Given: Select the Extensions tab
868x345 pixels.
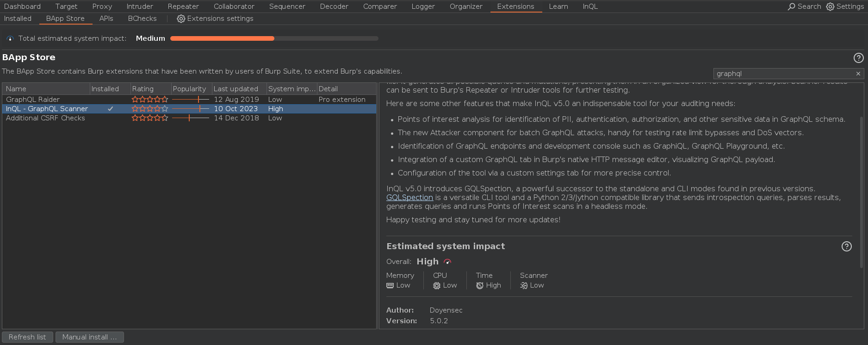Looking at the screenshot, I should [515, 6].
